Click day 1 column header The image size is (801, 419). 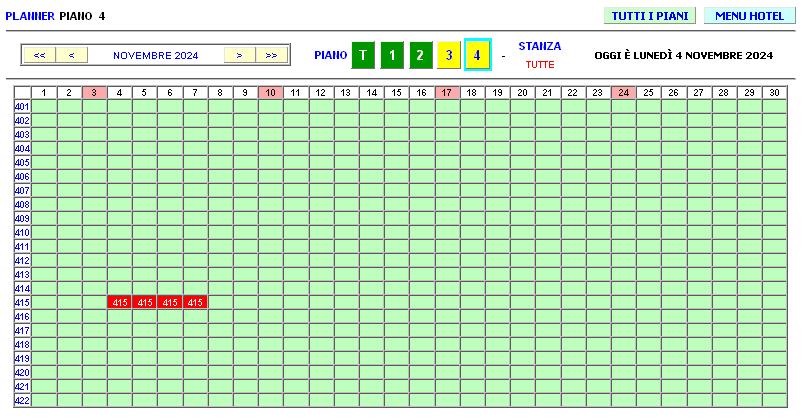[x=44, y=92]
